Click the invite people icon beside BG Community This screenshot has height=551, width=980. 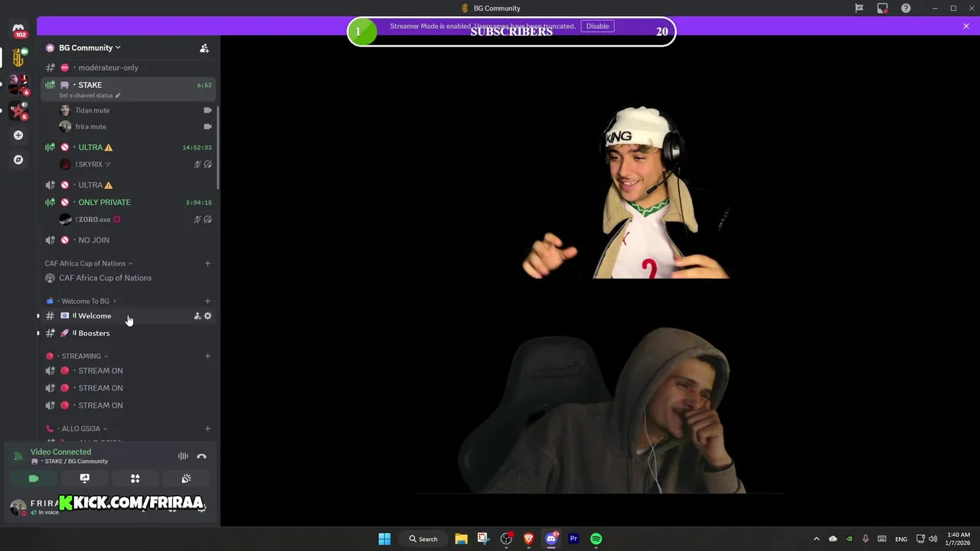tap(204, 48)
